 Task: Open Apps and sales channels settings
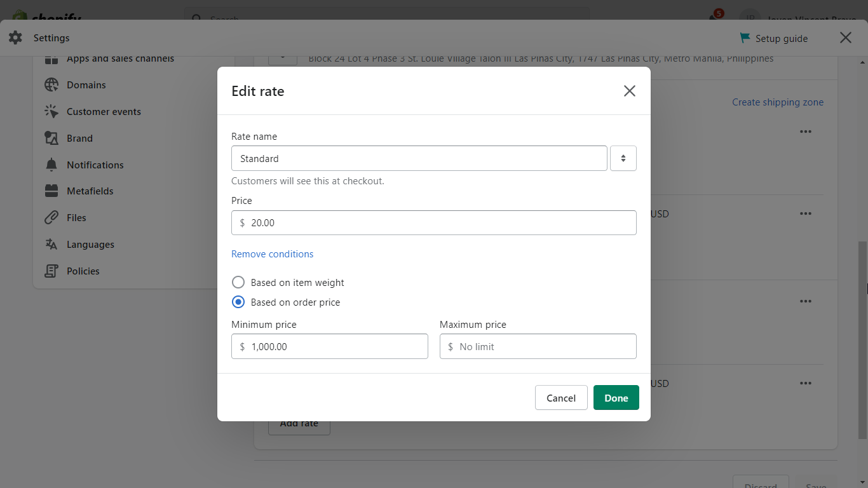click(x=120, y=59)
